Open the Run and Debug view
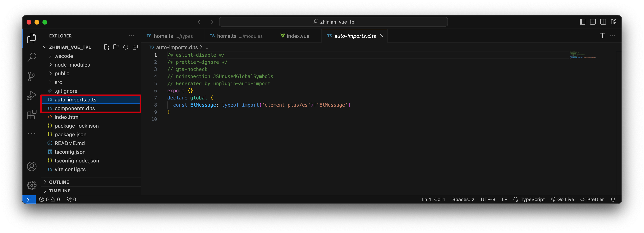The width and height of the screenshot is (644, 233). 32,95
